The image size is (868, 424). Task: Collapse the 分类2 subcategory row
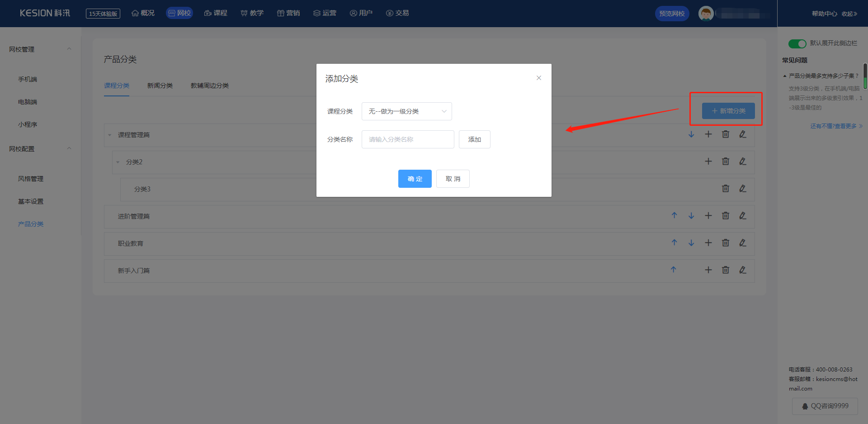click(x=118, y=162)
